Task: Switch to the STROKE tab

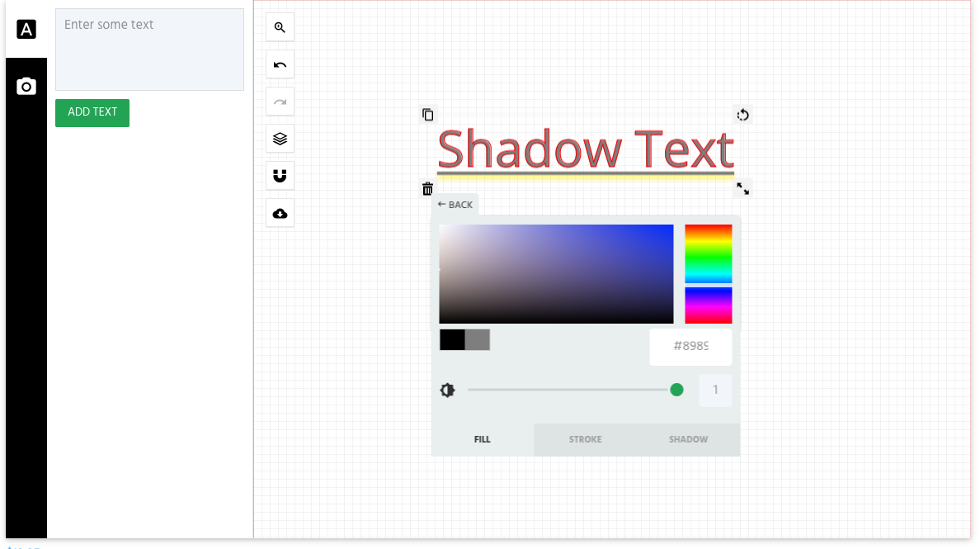Action: click(586, 439)
